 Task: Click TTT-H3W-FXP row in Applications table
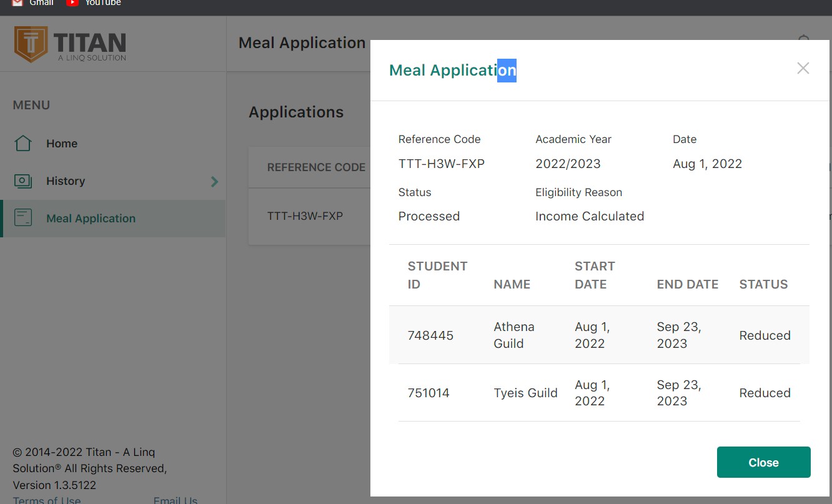pyautogui.click(x=305, y=216)
